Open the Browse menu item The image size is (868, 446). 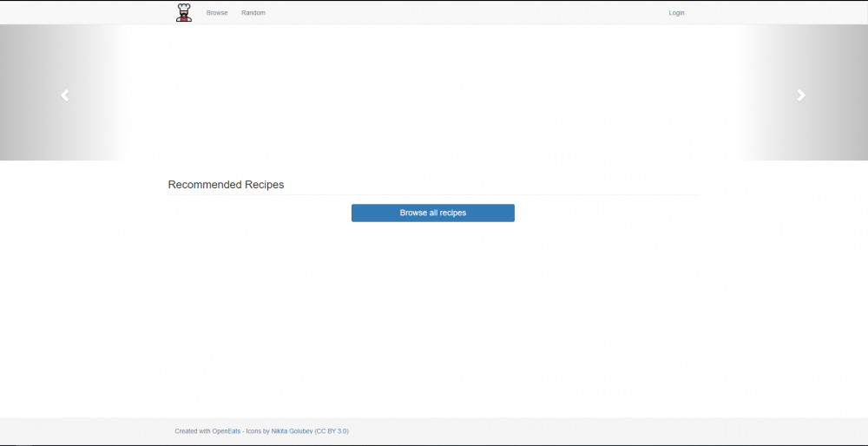(217, 13)
